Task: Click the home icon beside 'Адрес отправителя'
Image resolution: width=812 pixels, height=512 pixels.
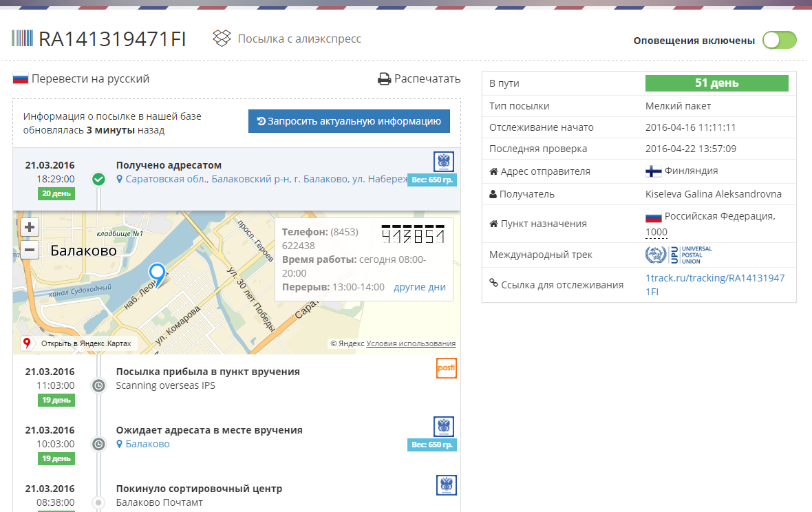Action: click(x=493, y=171)
